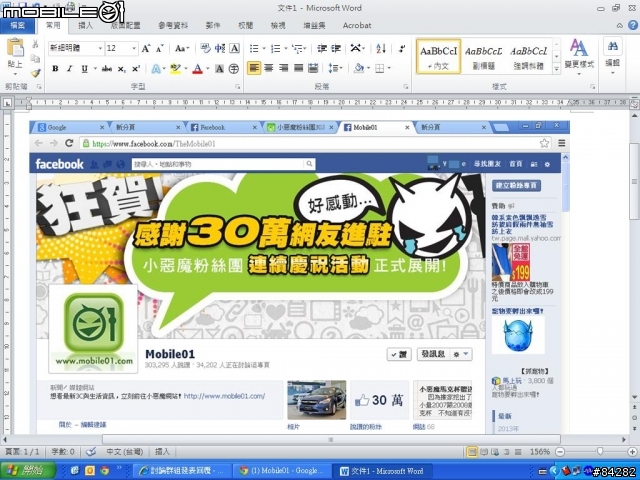The width and height of the screenshot is (640, 480).
Task: Open the font size dropdown
Action: point(134,49)
